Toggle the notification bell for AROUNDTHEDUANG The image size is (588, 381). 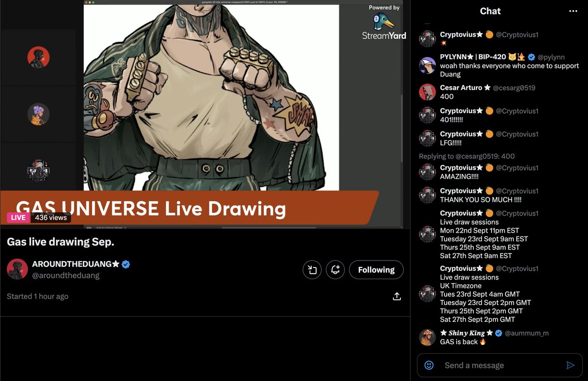coord(335,270)
